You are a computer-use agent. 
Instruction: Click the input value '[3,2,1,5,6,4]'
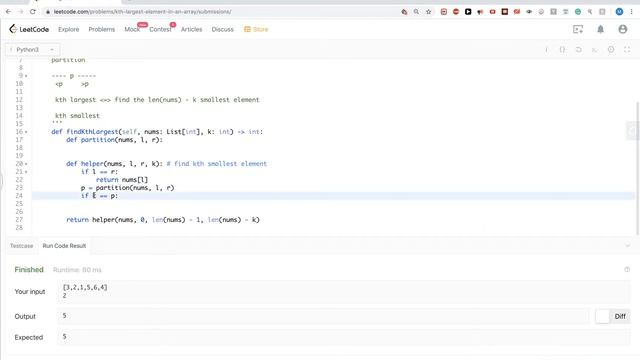point(85,287)
